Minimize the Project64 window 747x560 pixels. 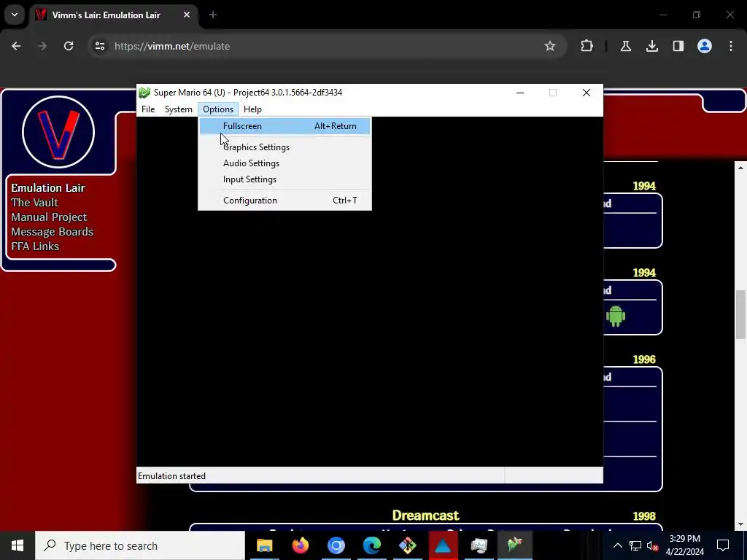[520, 93]
